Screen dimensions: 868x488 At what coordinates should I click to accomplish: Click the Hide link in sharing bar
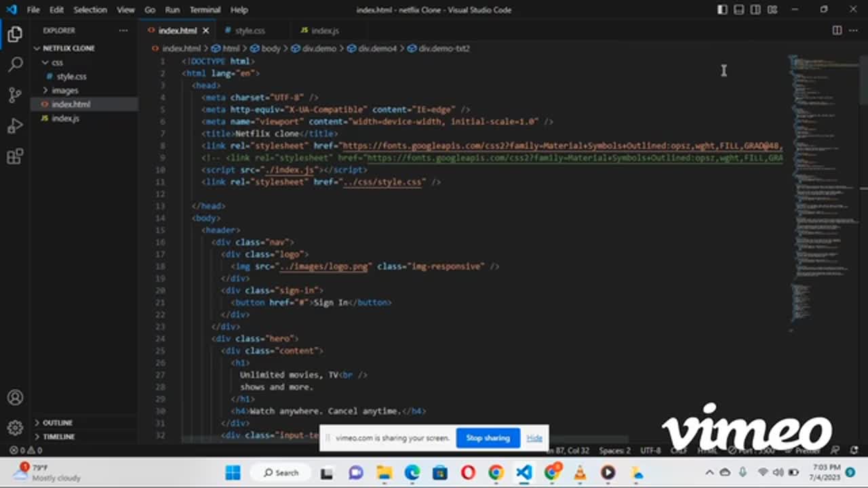click(534, 438)
